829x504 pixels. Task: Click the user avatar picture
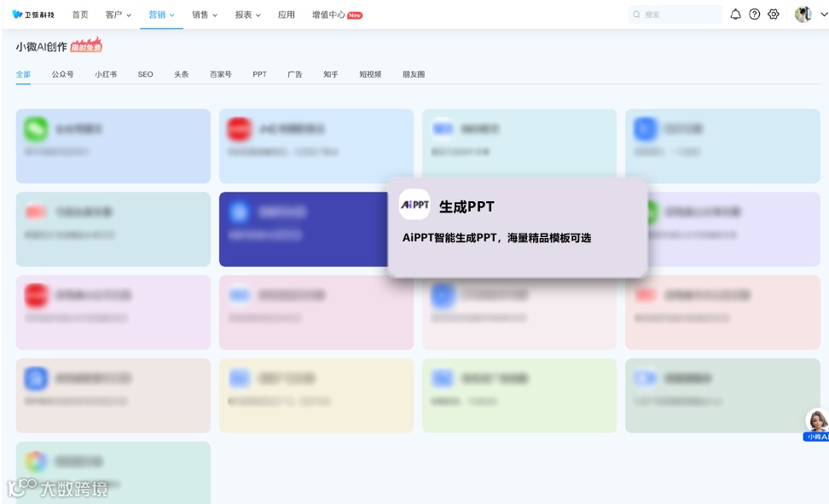point(803,14)
